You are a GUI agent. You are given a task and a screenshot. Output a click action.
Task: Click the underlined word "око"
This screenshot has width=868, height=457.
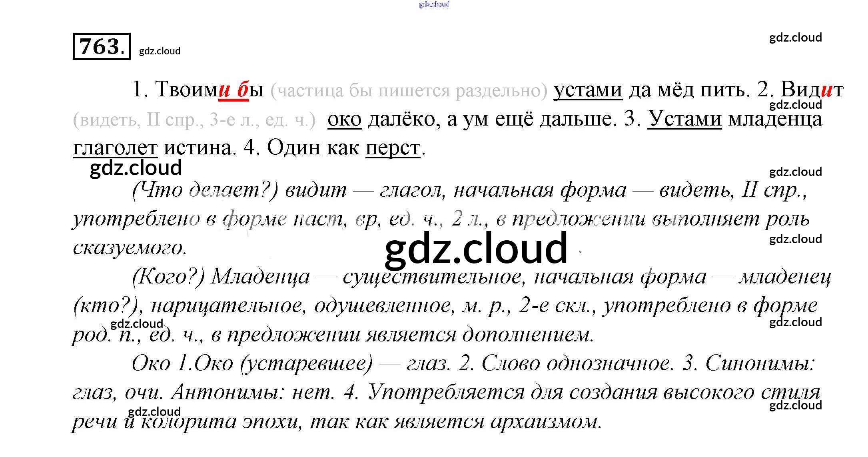pyautogui.click(x=344, y=119)
